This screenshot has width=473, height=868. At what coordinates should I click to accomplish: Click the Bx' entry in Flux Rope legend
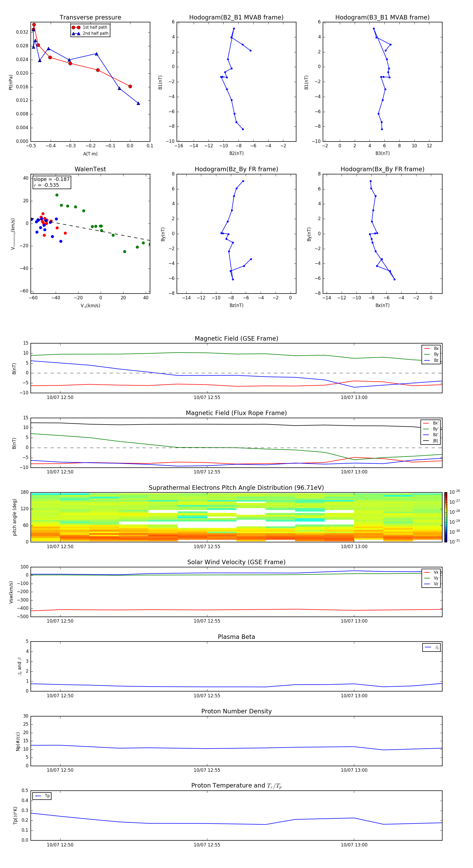click(x=431, y=423)
